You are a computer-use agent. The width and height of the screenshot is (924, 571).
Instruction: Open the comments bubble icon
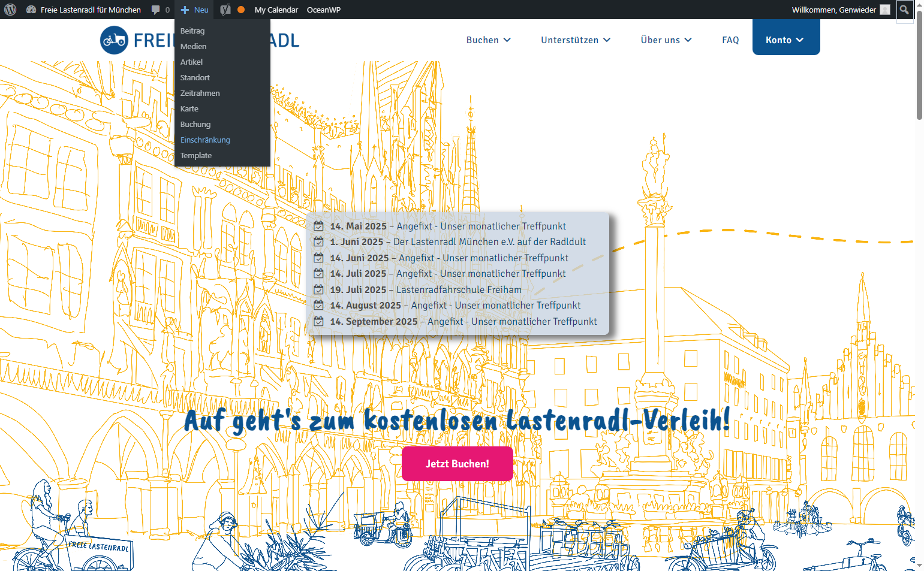pos(156,10)
